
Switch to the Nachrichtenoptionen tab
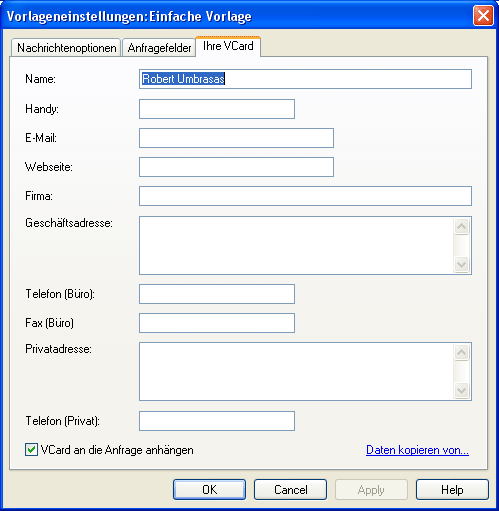66,48
